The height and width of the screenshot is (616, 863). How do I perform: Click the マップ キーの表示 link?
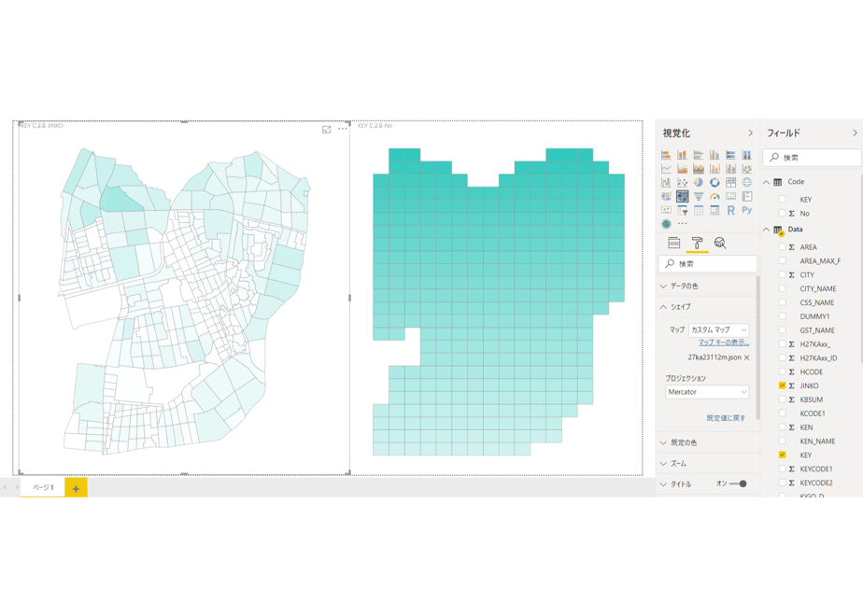click(724, 343)
